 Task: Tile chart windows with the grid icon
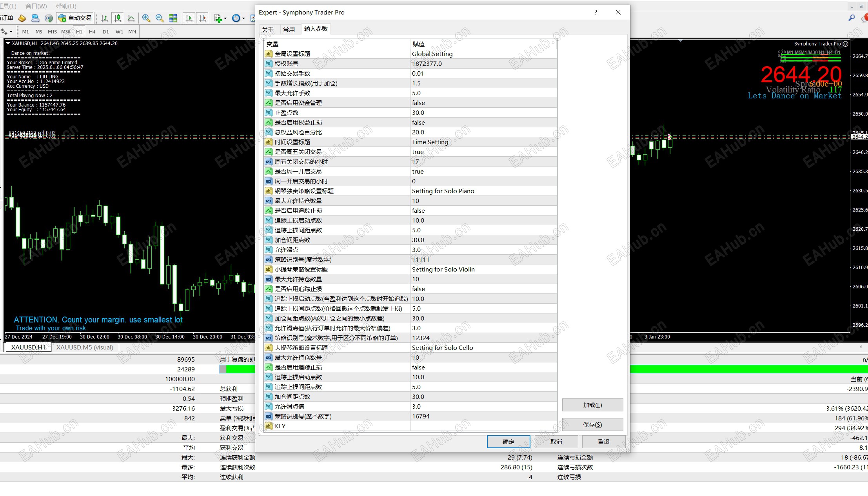click(173, 18)
